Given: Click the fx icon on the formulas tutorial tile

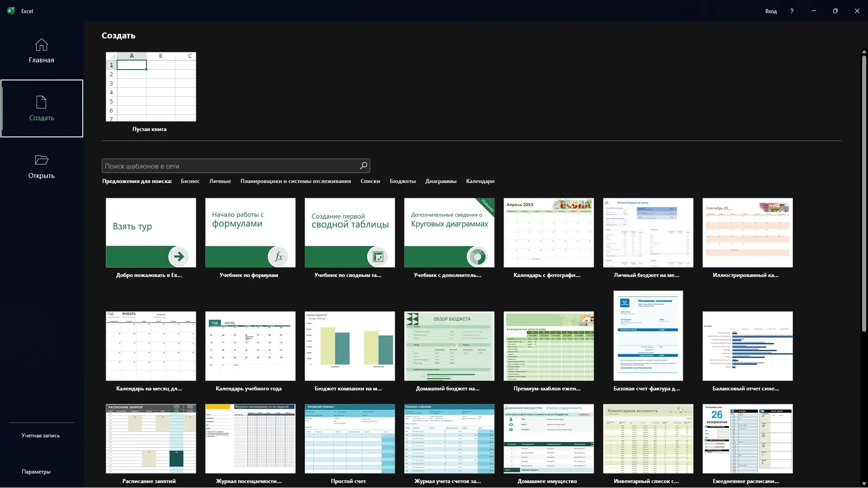Looking at the screenshot, I should click(278, 257).
